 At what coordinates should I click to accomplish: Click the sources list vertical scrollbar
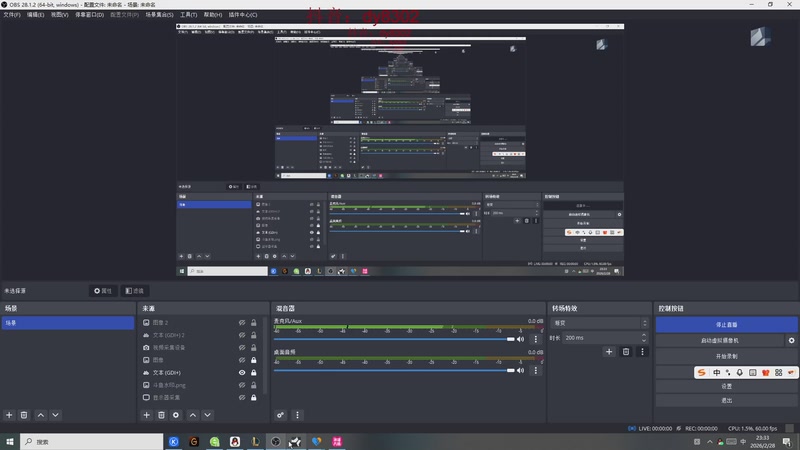265,357
